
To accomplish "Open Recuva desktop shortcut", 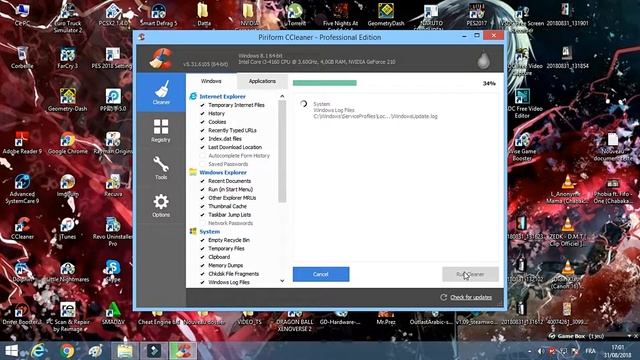I will click(113, 185).
